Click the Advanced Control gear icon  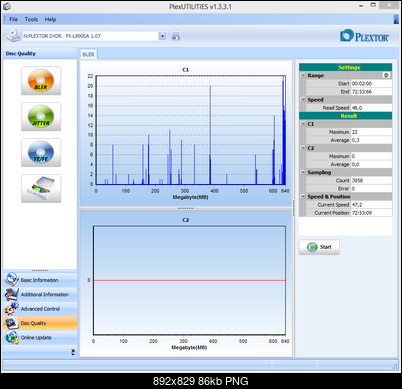pos(12,309)
